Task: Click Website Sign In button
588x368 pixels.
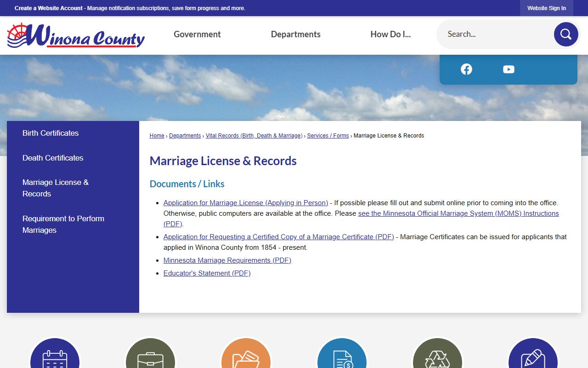Action: [547, 8]
